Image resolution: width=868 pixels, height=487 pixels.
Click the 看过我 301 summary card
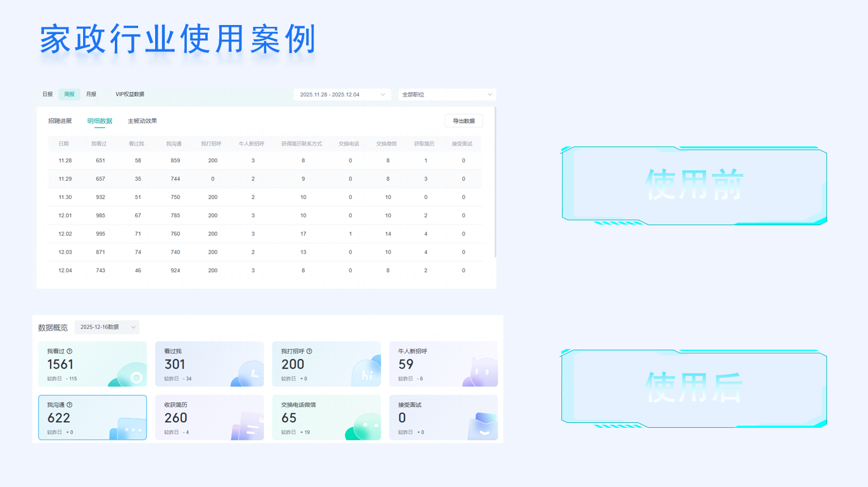[x=210, y=364]
